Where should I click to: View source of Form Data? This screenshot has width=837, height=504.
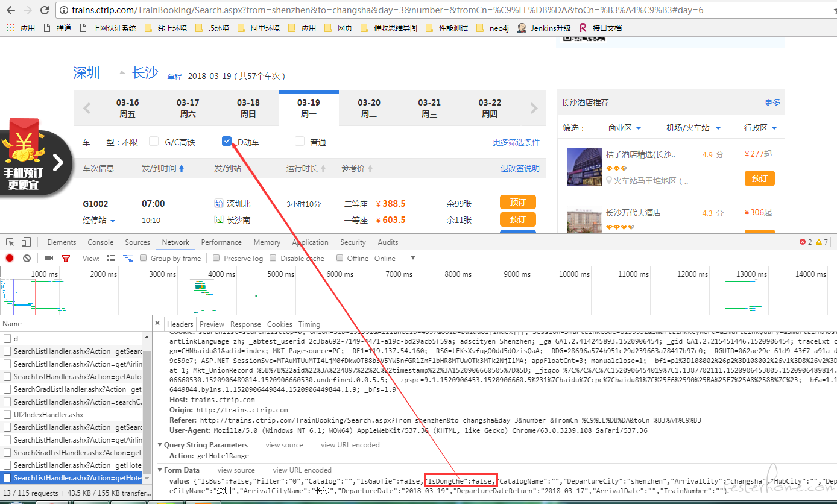[x=236, y=470]
